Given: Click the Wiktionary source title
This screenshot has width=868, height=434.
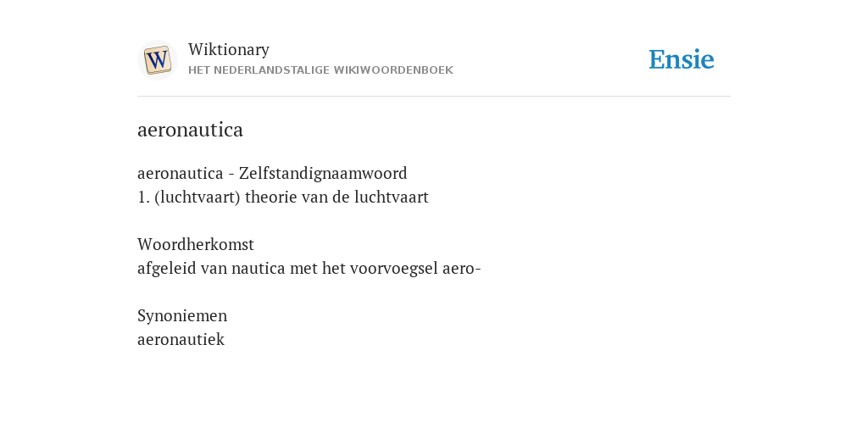Looking at the screenshot, I should 229,49.
